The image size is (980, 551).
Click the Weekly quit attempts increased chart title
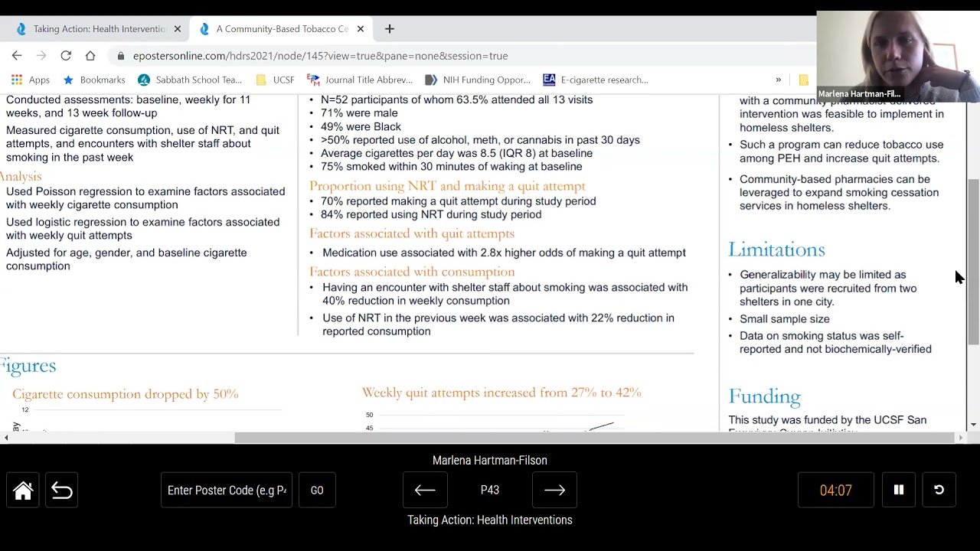(501, 393)
